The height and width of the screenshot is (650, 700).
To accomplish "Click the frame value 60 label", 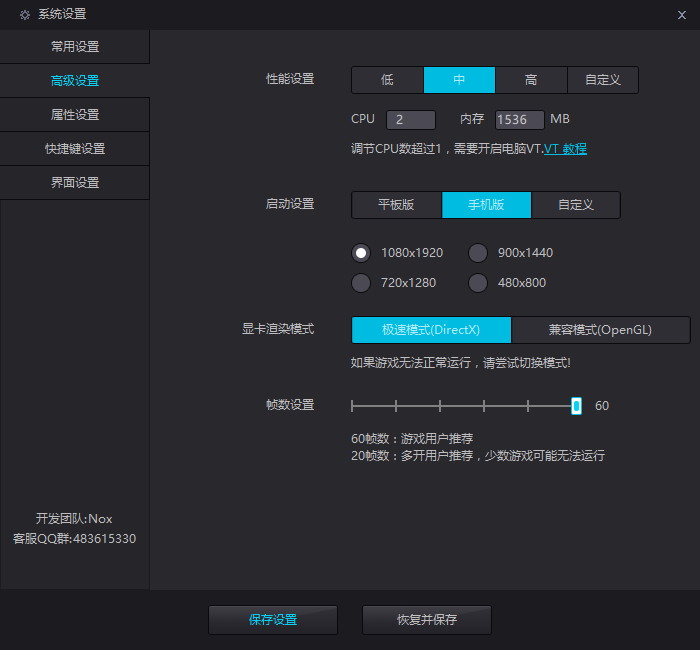I will pyautogui.click(x=602, y=406).
